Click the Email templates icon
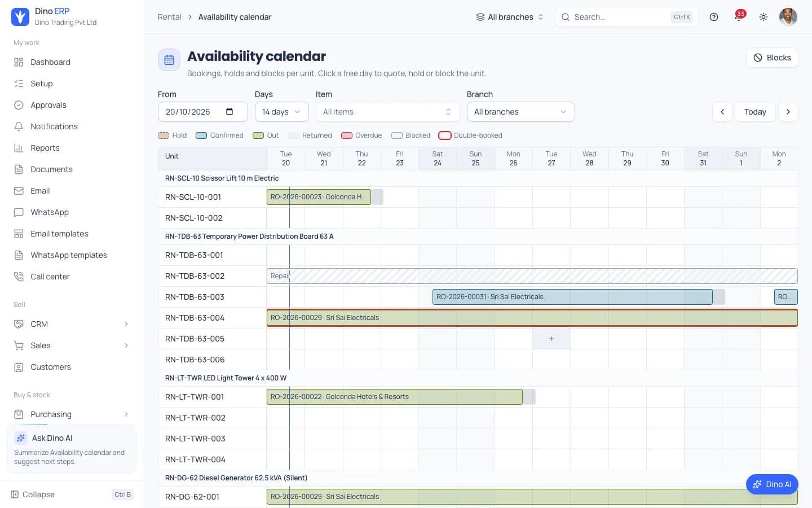Screen dimensions: 812x508 click(19, 234)
